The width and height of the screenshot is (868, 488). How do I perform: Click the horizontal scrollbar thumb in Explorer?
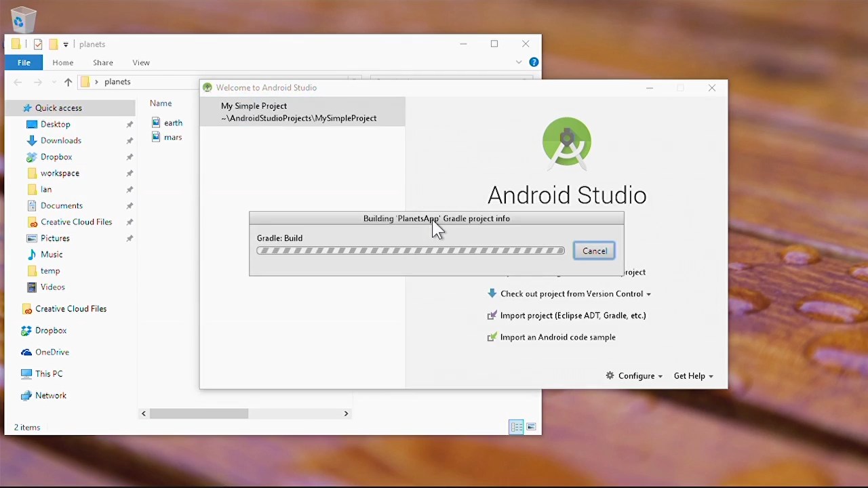(199, 413)
